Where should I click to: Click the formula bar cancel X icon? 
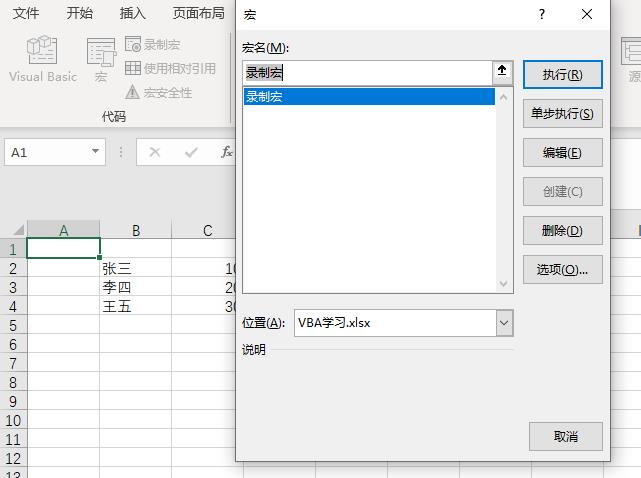click(155, 153)
